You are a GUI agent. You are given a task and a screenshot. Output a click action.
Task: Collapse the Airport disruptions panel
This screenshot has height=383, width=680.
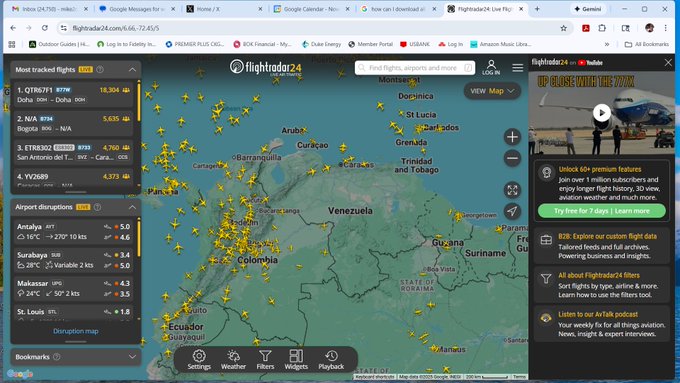(x=132, y=207)
